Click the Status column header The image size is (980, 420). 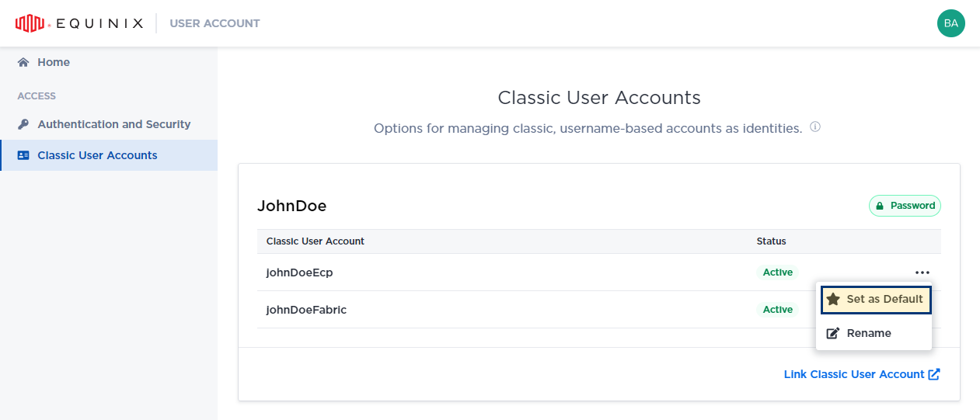tap(771, 241)
